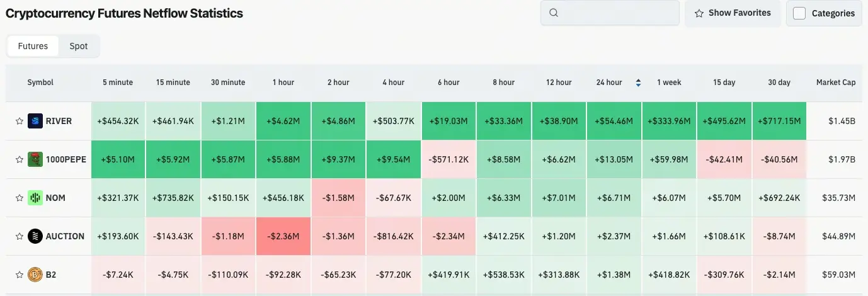Open the AUCTION symbol name

65,236
